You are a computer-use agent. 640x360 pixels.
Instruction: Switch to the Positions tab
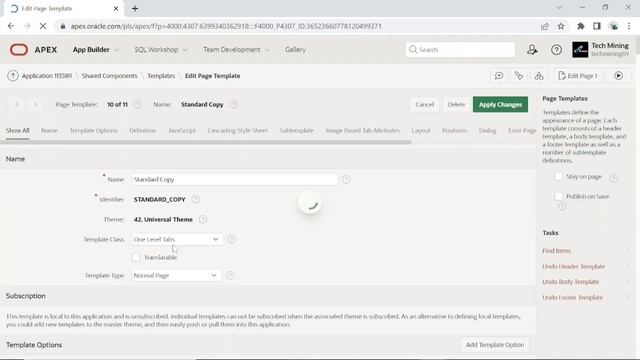[x=454, y=131]
